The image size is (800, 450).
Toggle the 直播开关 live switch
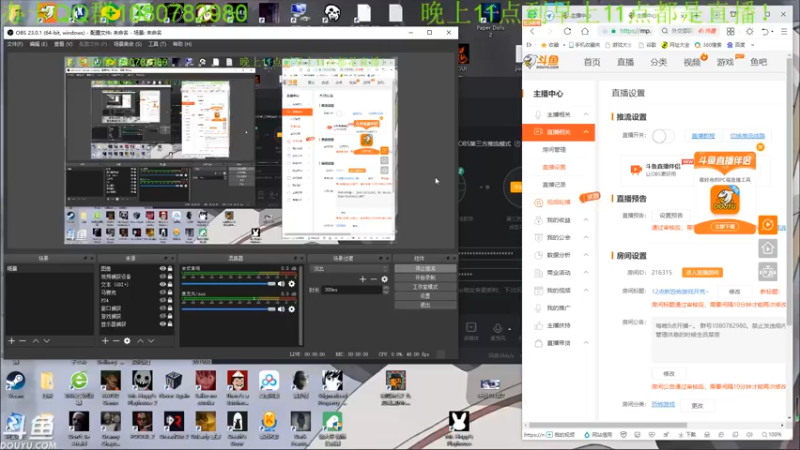(x=663, y=136)
